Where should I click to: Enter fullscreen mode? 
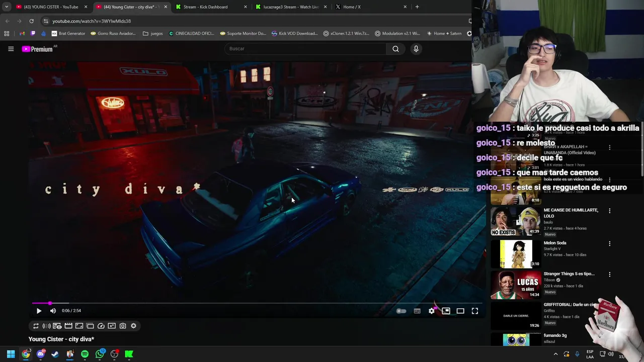(475, 311)
